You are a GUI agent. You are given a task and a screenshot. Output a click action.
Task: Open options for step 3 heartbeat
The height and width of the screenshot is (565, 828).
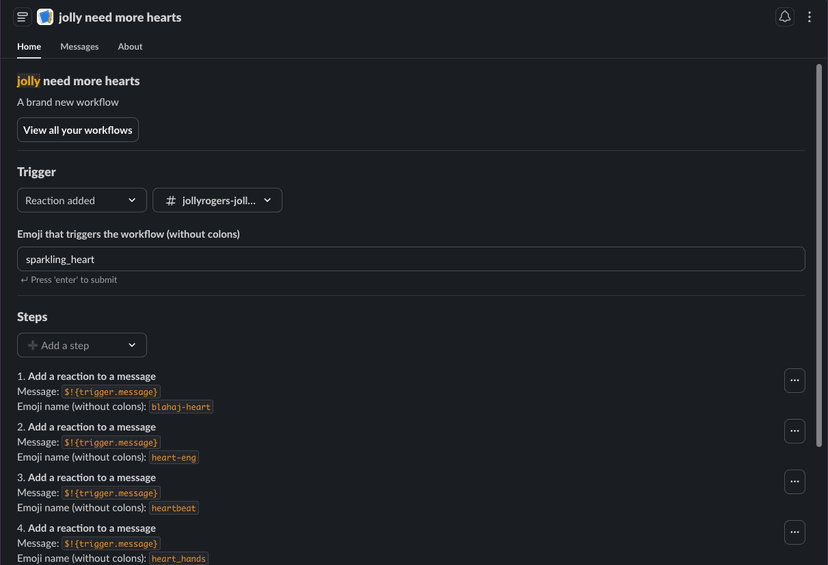tap(794, 481)
